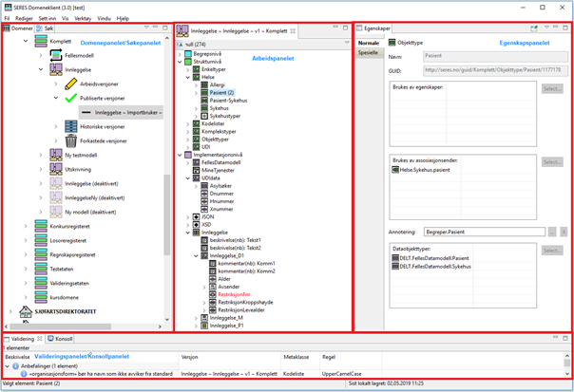Close the Innleggelse editor tab

[293, 31]
